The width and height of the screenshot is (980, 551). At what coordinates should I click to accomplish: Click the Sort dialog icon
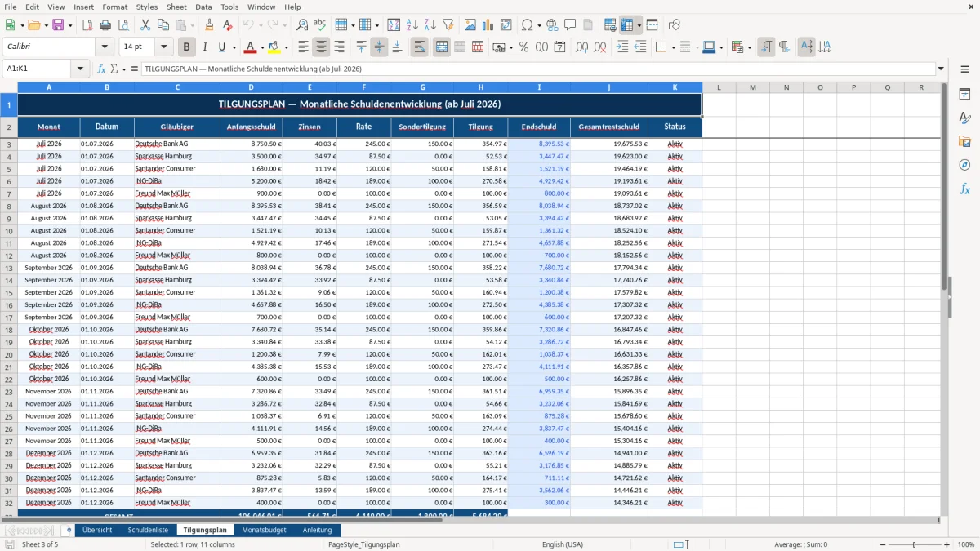[x=394, y=25]
